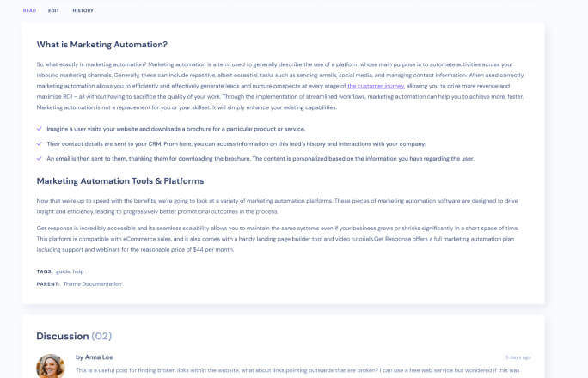Click checkmark icon beside 'Their contact details'
The image size is (588, 378).
tap(40, 143)
